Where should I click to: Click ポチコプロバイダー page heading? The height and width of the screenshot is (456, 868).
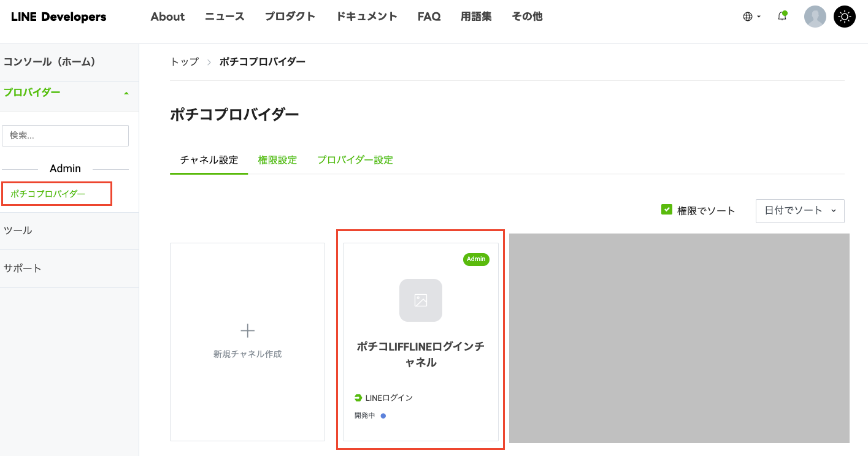pos(235,115)
